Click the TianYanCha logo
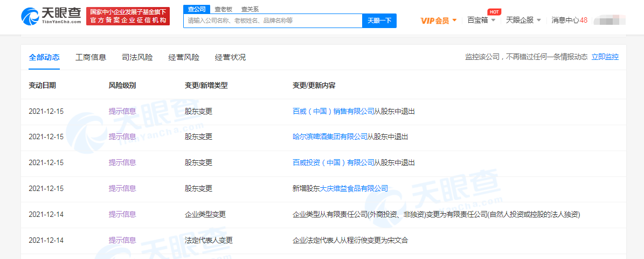The height and width of the screenshot is (259, 644). (51, 16)
